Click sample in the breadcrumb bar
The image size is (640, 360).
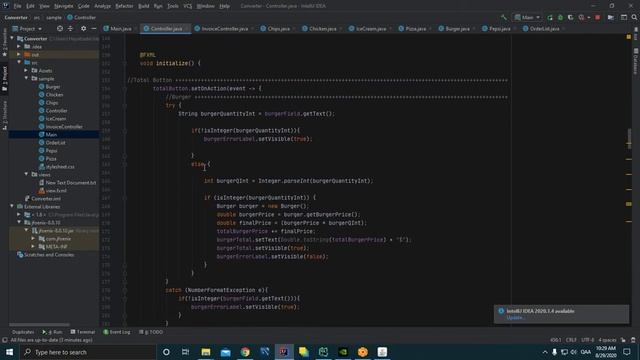53,18
